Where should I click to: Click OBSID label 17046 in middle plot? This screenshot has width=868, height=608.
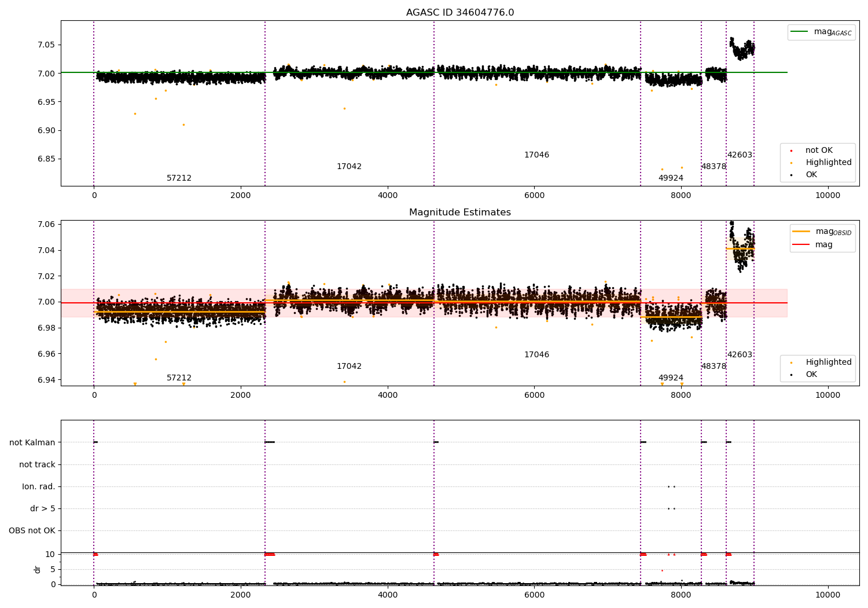tap(536, 355)
